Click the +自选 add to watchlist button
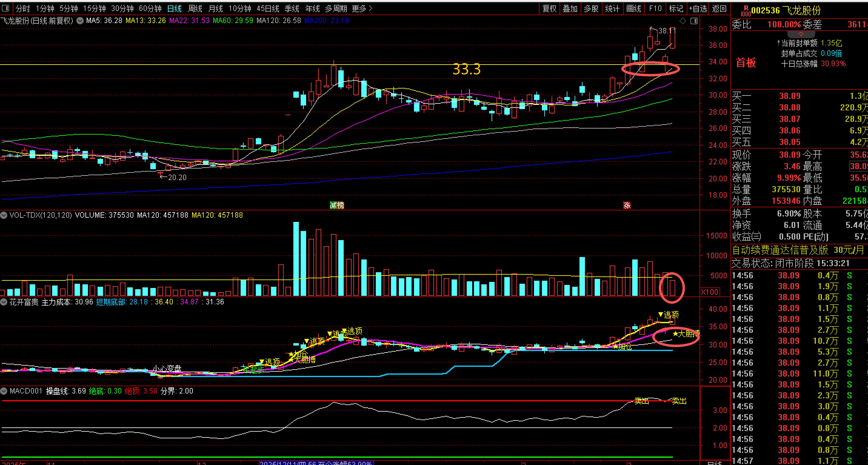The width and height of the screenshot is (868, 465). point(698,8)
